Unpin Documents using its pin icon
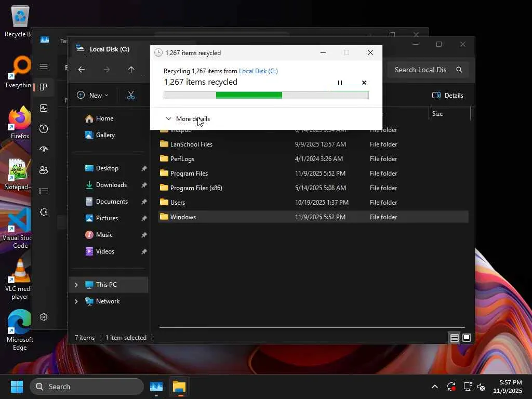 pos(144,202)
